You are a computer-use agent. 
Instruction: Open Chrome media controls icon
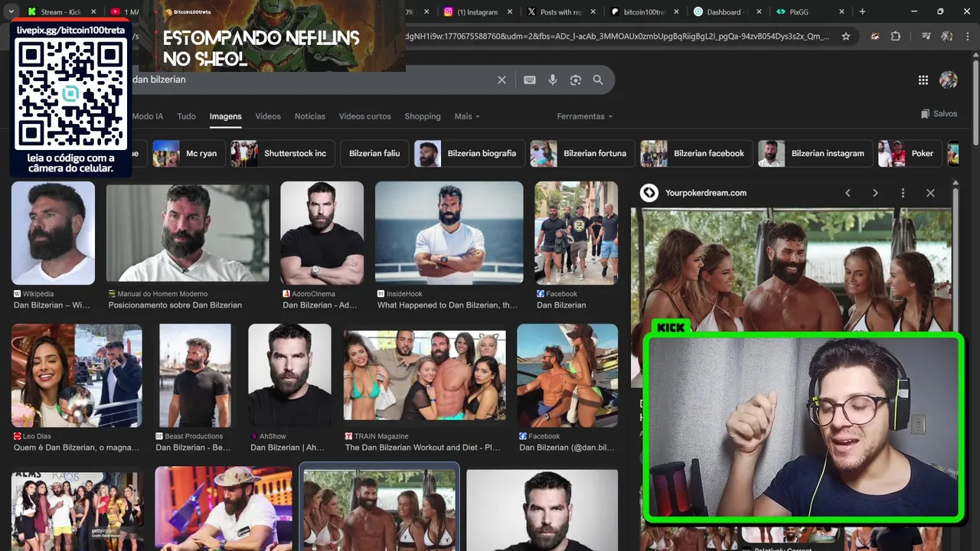click(926, 36)
